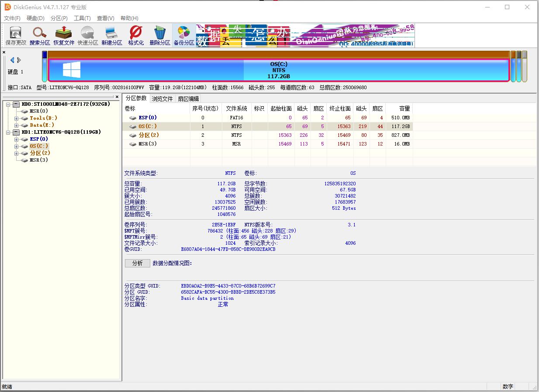The height and width of the screenshot is (392, 539).
Task: Click the 起始柱面 column header
Action: click(281, 108)
